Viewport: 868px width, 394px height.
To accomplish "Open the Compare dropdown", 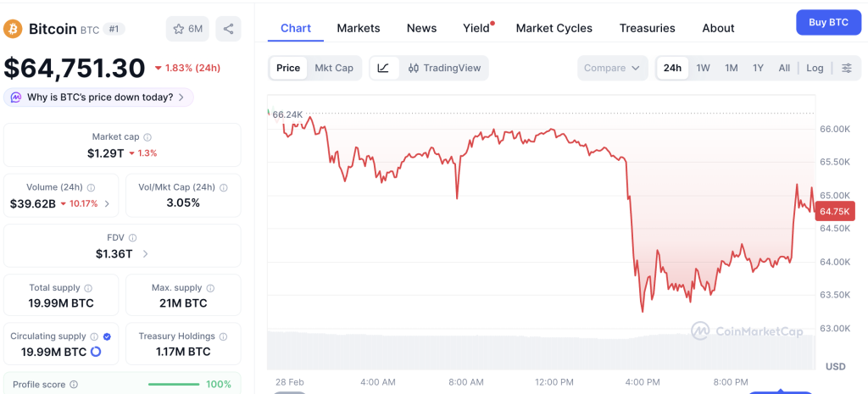I will 612,68.
